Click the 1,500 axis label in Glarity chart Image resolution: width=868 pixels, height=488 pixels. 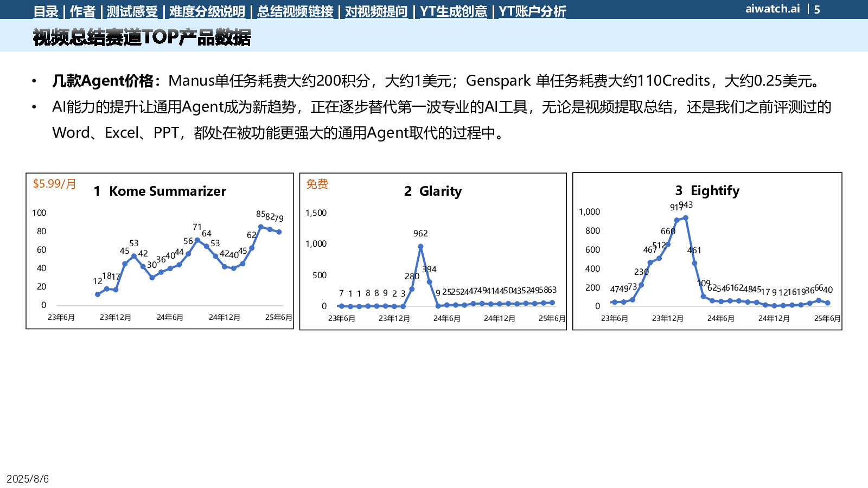click(316, 213)
